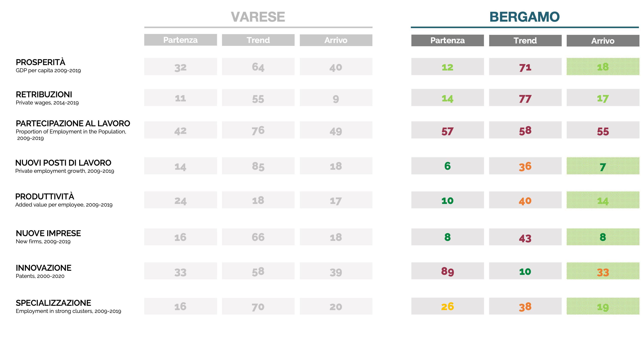Select Bergamo's Partenza column header
644x338 pixels.
click(x=447, y=40)
